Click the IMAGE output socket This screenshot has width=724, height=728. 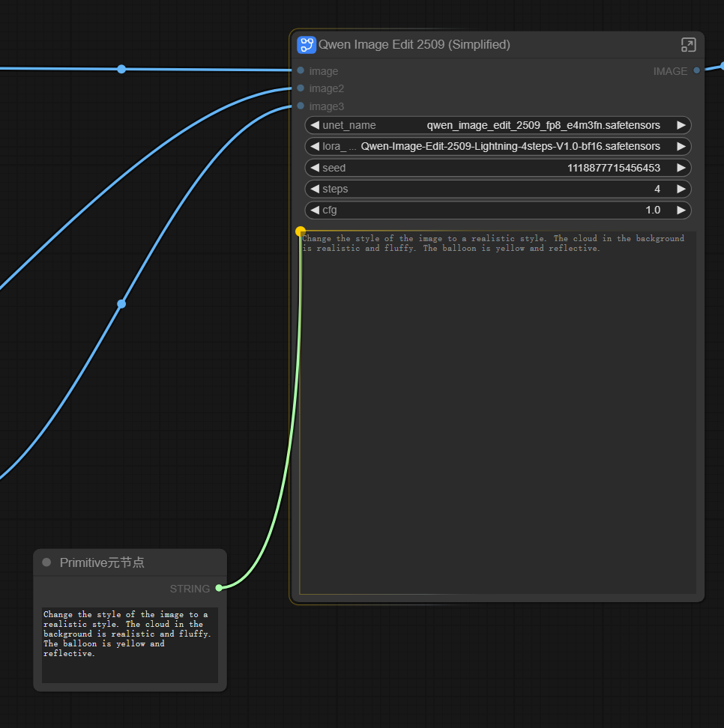coord(696,70)
